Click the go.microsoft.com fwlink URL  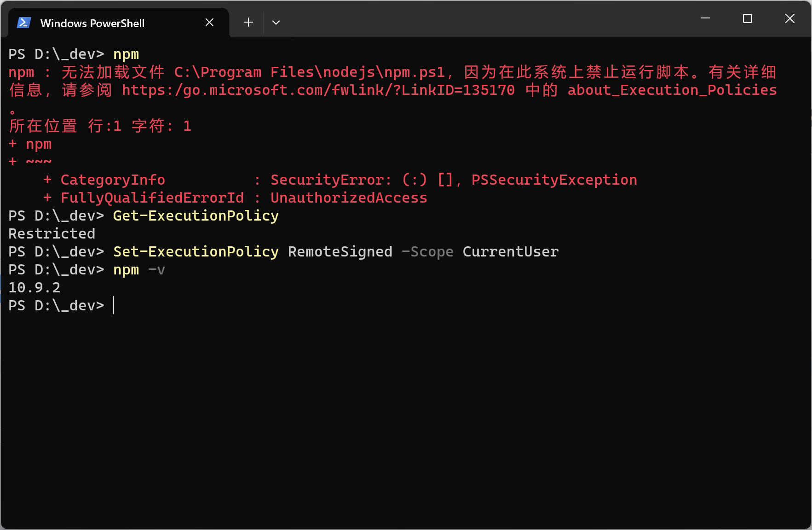click(318, 90)
